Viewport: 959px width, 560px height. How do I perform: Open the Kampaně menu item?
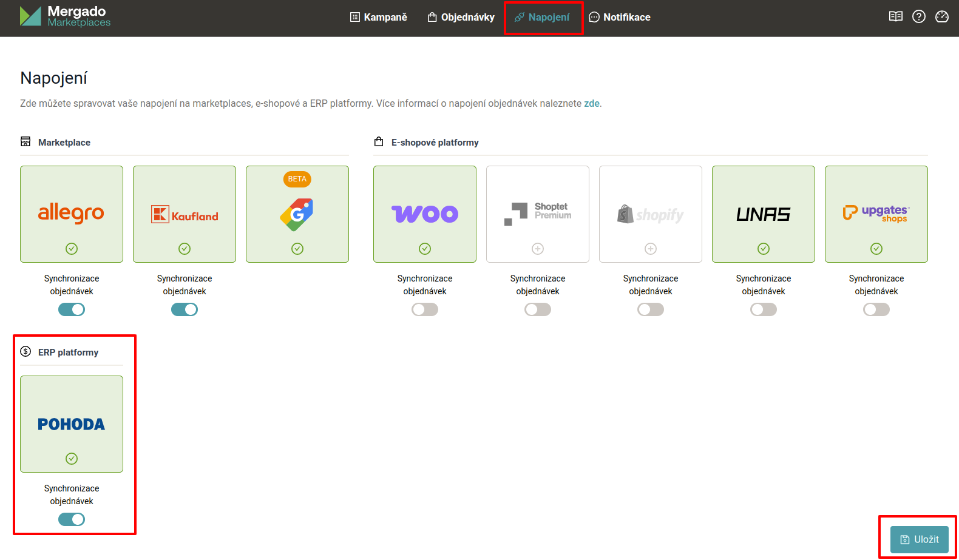pyautogui.click(x=379, y=17)
